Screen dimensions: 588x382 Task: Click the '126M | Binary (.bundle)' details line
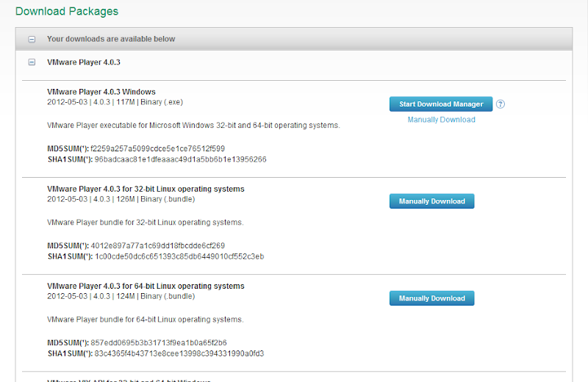click(121, 199)
